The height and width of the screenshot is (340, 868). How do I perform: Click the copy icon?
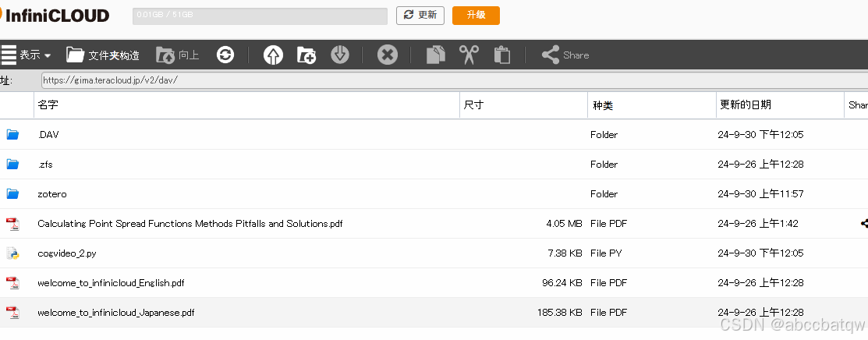(x=436, y=55)
